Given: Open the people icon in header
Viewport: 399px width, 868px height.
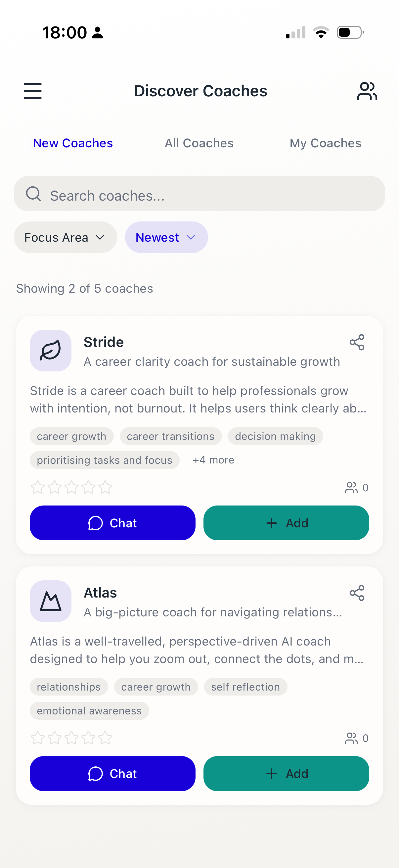Looking at the screenshot, I should (367, 91).
